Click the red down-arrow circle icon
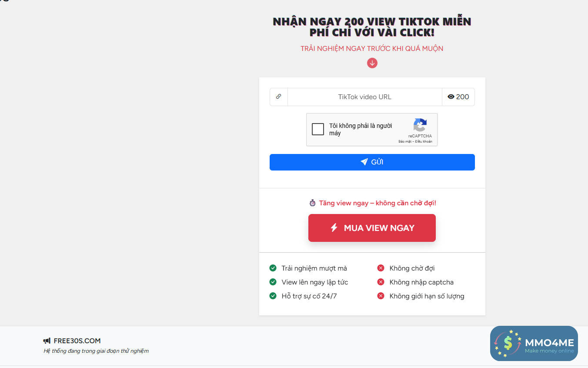Image resolution: width=588 pixels, height=368 pixels. pos(372,63)
